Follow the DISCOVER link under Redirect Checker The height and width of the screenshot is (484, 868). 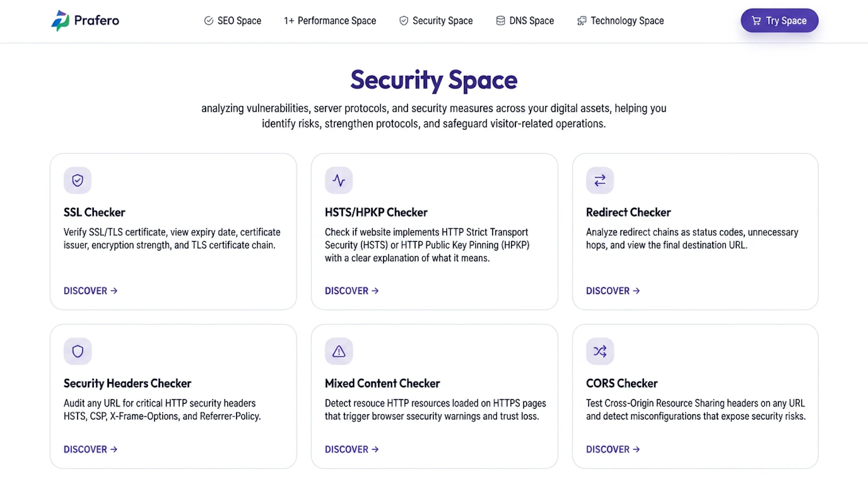[x=613, y=291]
